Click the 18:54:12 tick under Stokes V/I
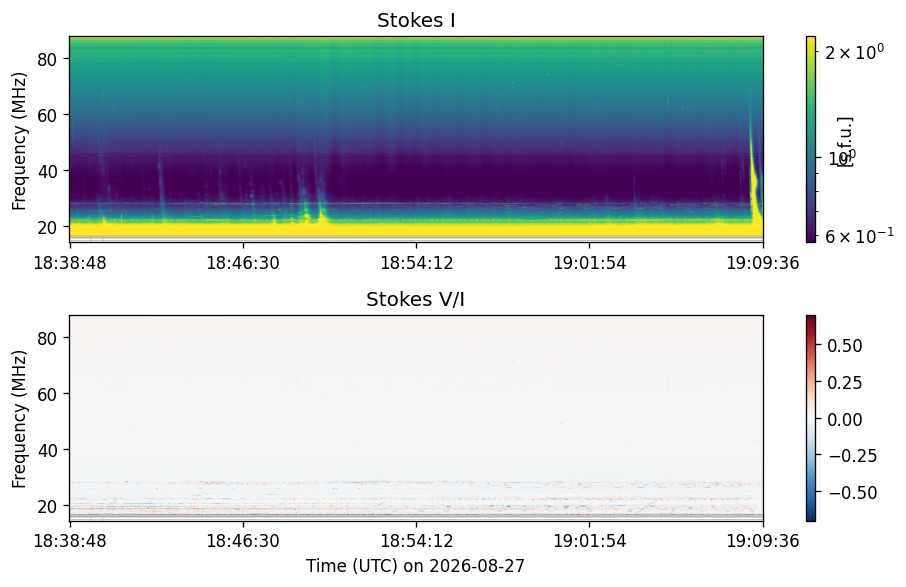Viewport: 906px width, 587px height. click(x=417, y=541)
